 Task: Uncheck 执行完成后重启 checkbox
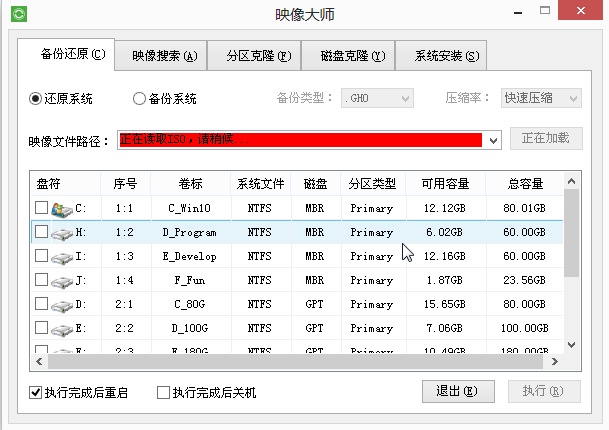pos(35,393)
